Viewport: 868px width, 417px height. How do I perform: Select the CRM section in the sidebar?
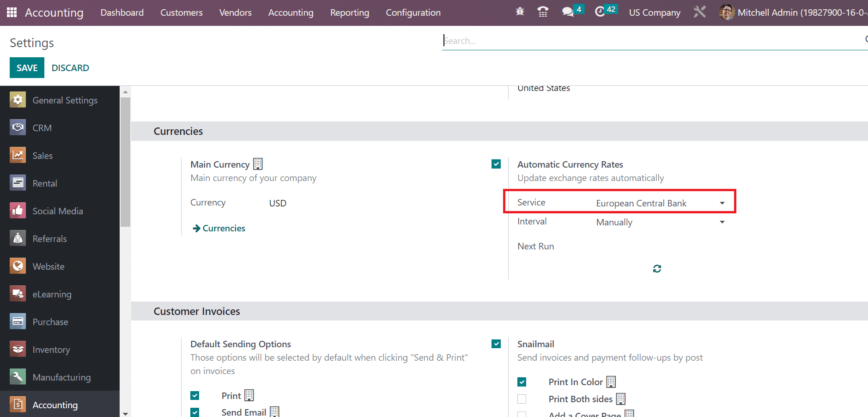point(42,127)
